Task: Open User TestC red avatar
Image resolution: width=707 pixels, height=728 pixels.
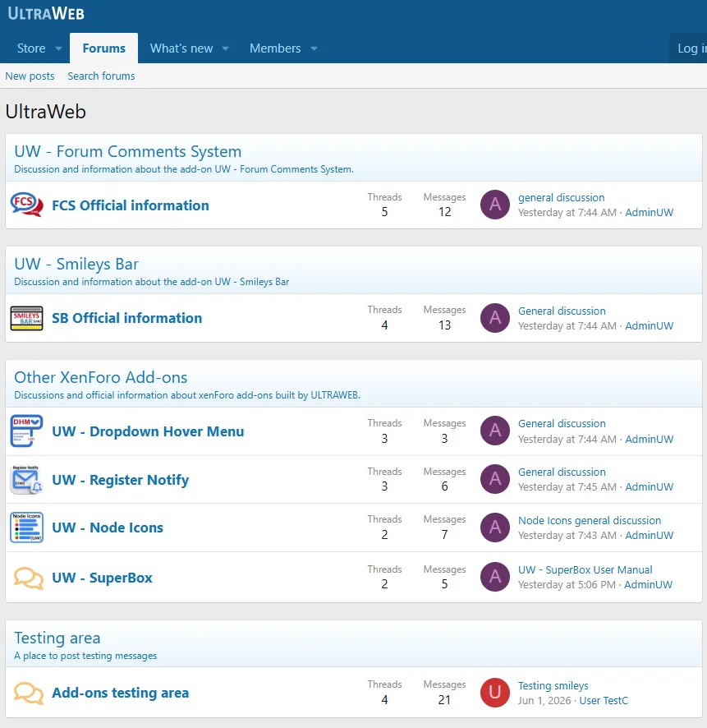Action: point(495,693)
